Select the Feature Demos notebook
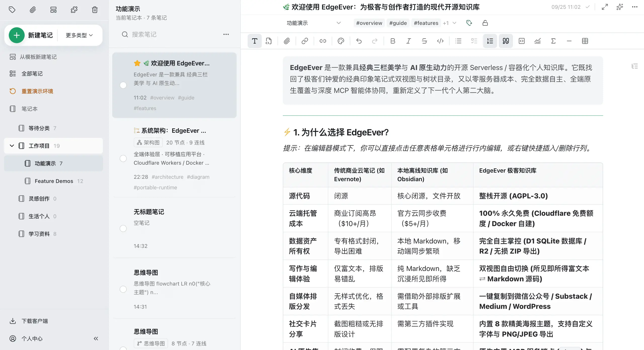This screenshot has width=644, height=350. click(54, 181)
